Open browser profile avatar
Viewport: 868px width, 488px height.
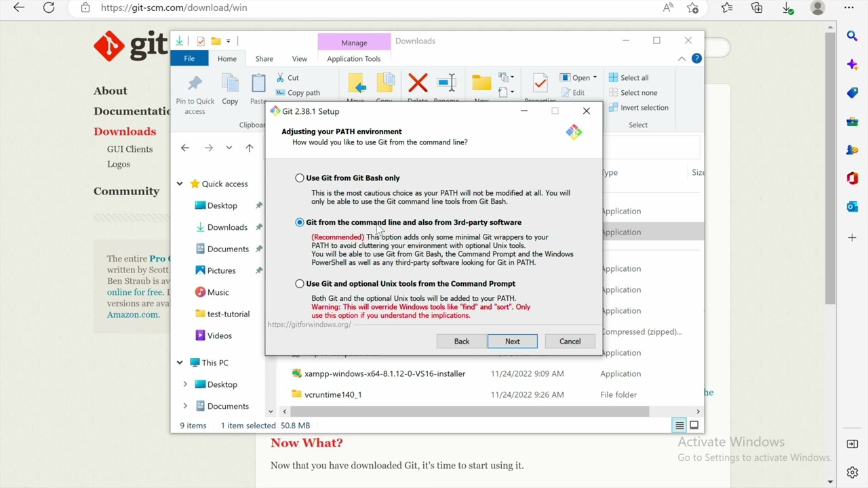(x=818, y=7)
